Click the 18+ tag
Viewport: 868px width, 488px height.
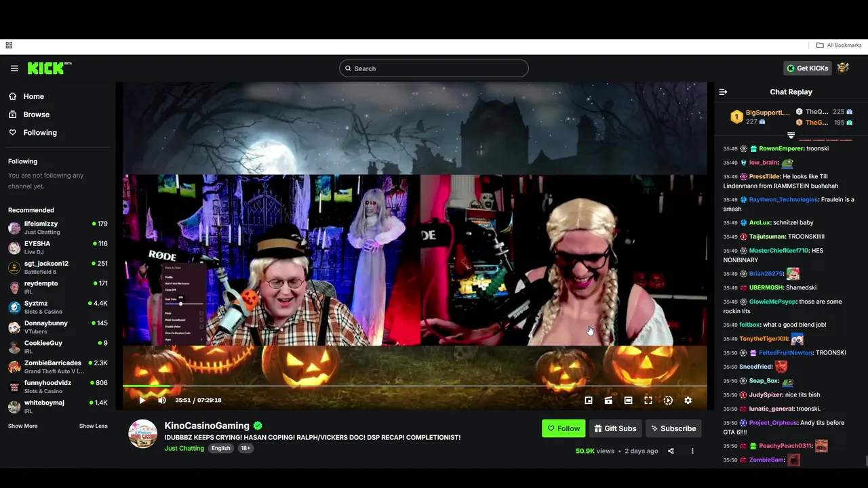(245, 448)
